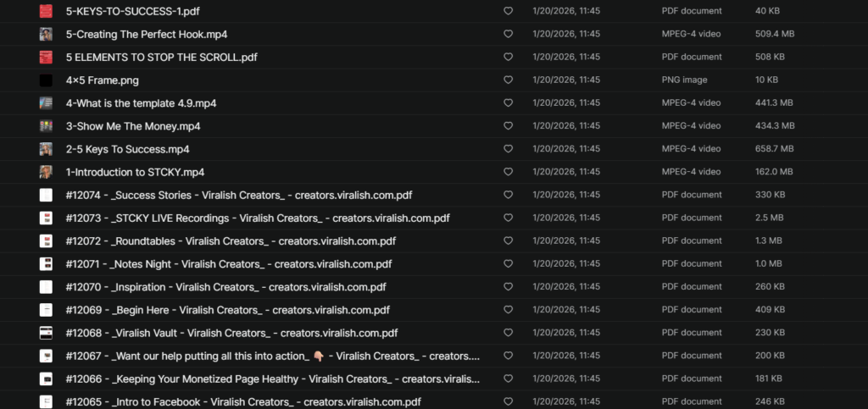The width and height of the screenshot is (868, 409).
Task: Click heart icon on #12065 Intro to Facebook row
Action: (x=508, y=402)
